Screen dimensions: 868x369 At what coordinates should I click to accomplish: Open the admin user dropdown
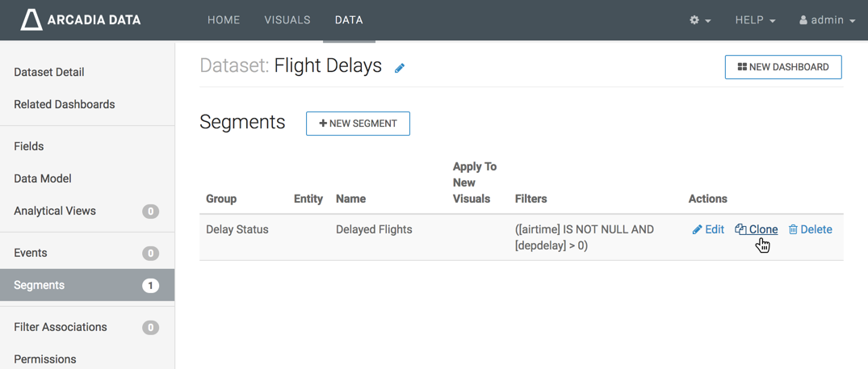[x=827, y=20]
